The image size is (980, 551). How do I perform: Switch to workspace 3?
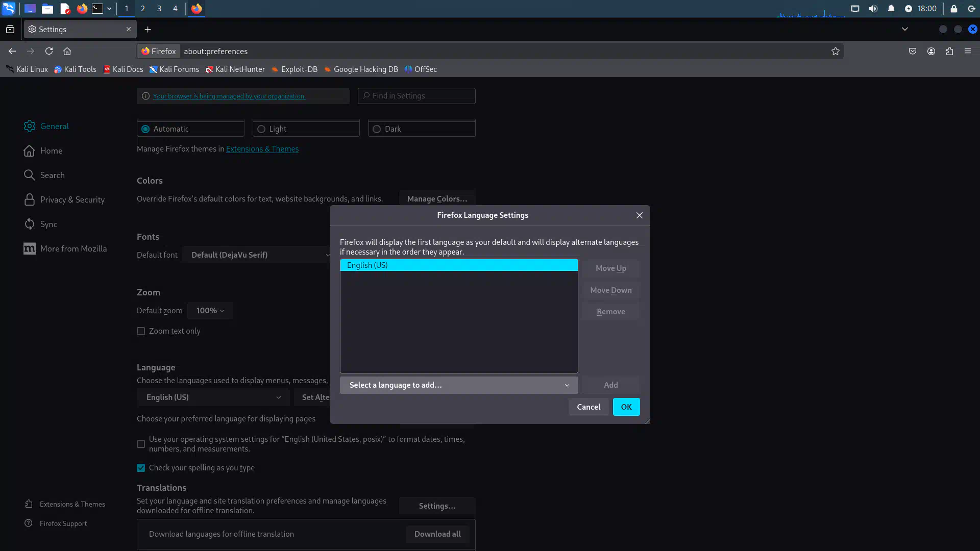[159, 9]
